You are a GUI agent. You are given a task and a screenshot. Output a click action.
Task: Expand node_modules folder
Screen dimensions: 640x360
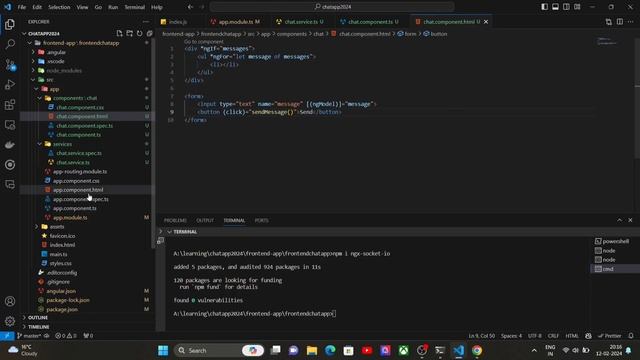(64, 71)
